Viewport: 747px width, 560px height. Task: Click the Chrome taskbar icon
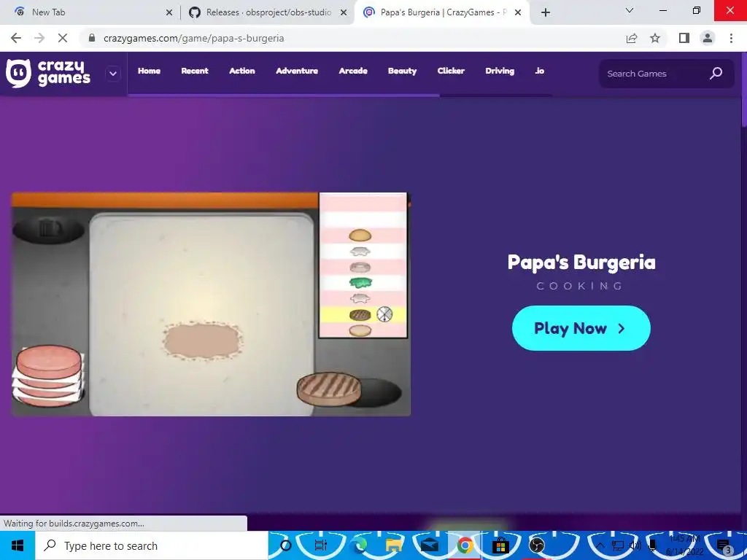[x=465, y=545]
